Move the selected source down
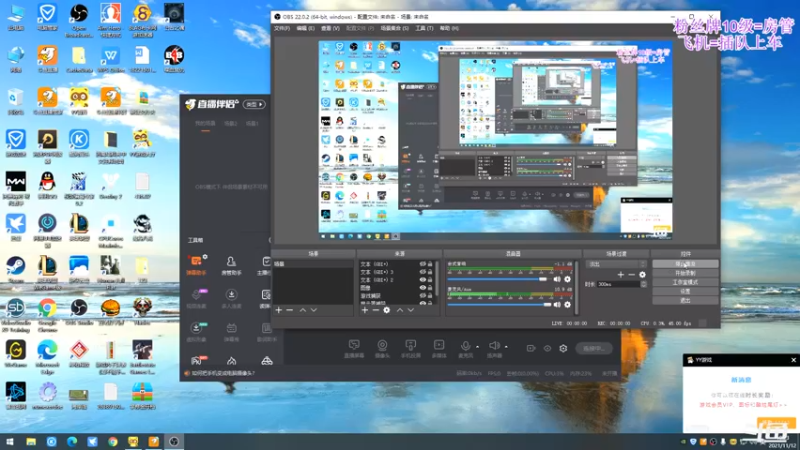Screen dimensions: 800x450 pos(411,310)
